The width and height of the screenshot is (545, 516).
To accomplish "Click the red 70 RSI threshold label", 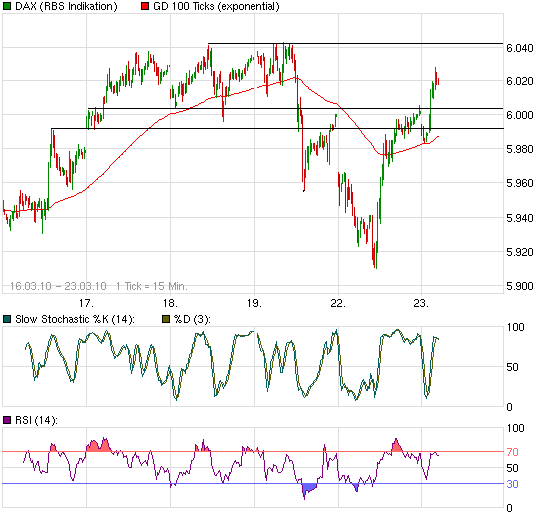I will click(512, 452).
